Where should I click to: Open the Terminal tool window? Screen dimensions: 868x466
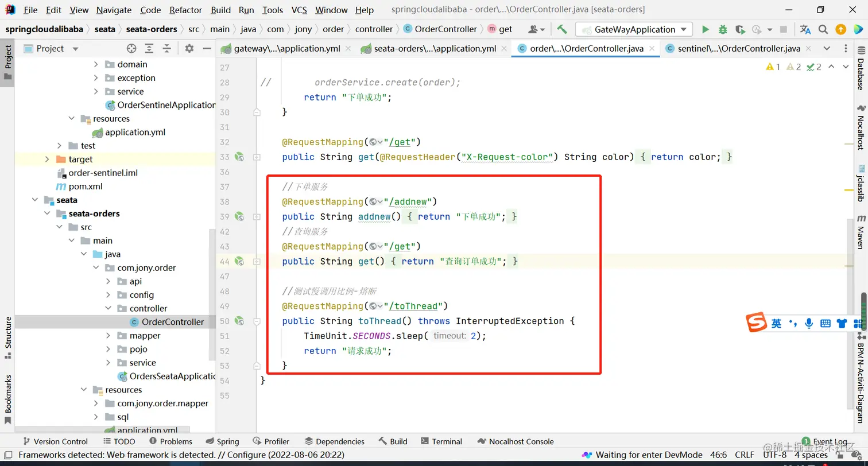coord(441,441)
